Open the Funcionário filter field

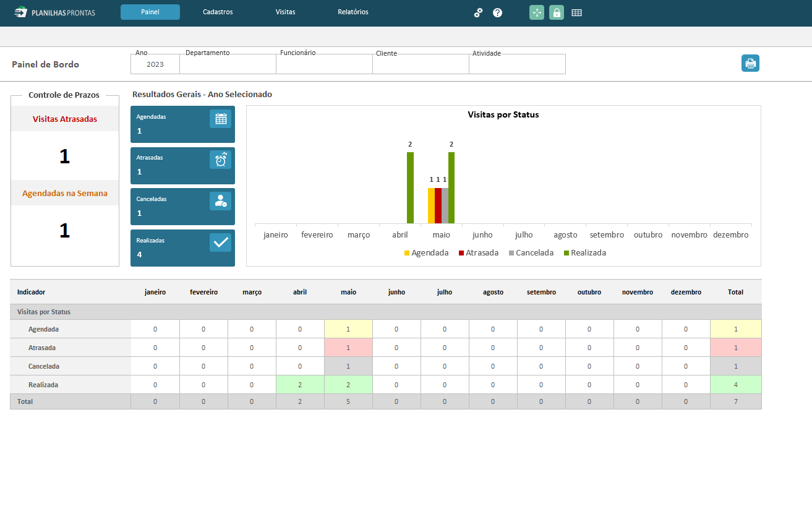pyautogui.click(x=325, y=64)
